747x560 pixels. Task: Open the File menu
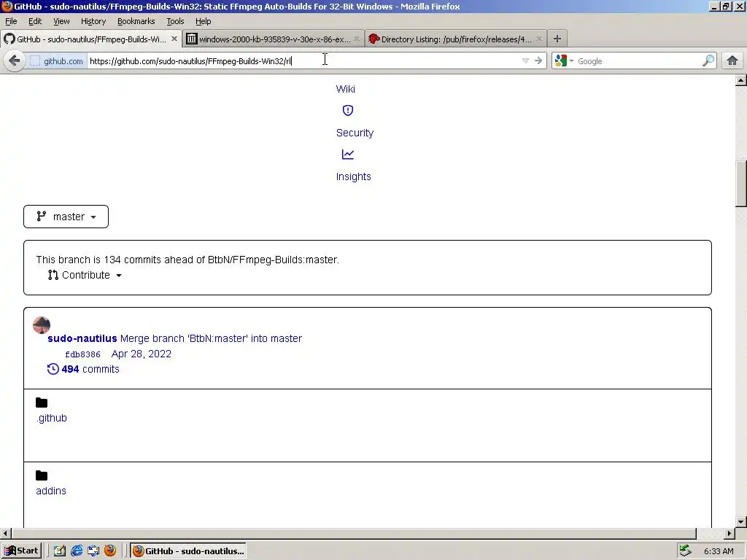tap(11, 21)
